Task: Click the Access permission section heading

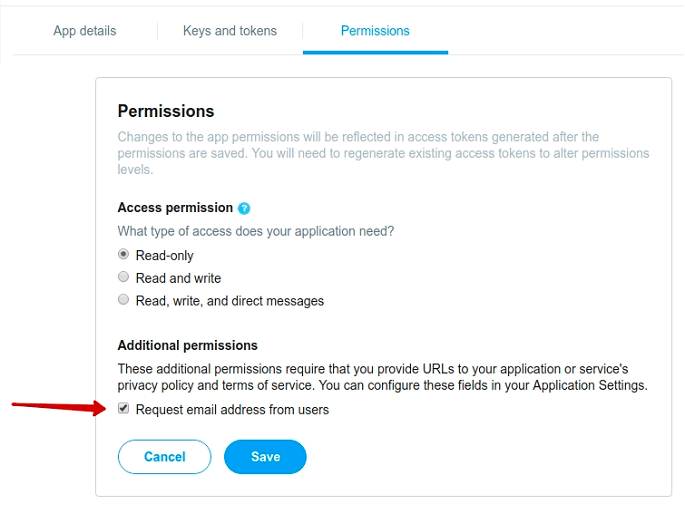Action: tap(175, 207)
